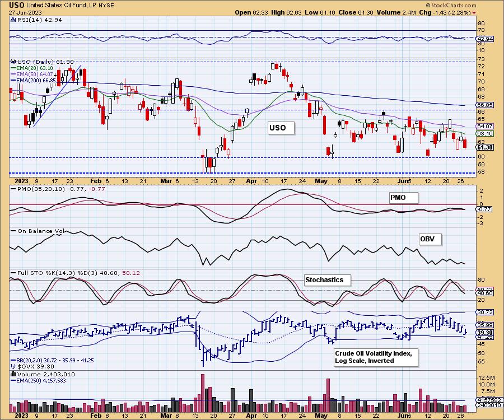504x420 pixels.
Task: Click the Low 61.10 value
Action: (320, 12)
